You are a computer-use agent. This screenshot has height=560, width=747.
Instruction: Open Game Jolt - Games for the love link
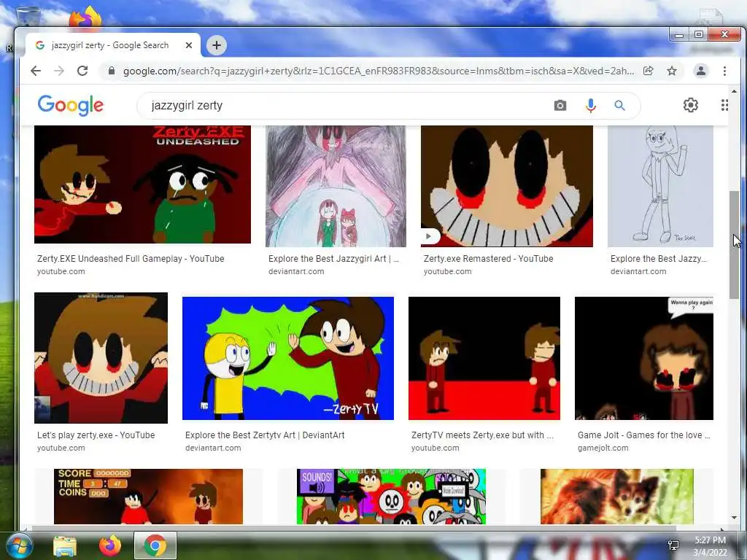tap(644, 435)
